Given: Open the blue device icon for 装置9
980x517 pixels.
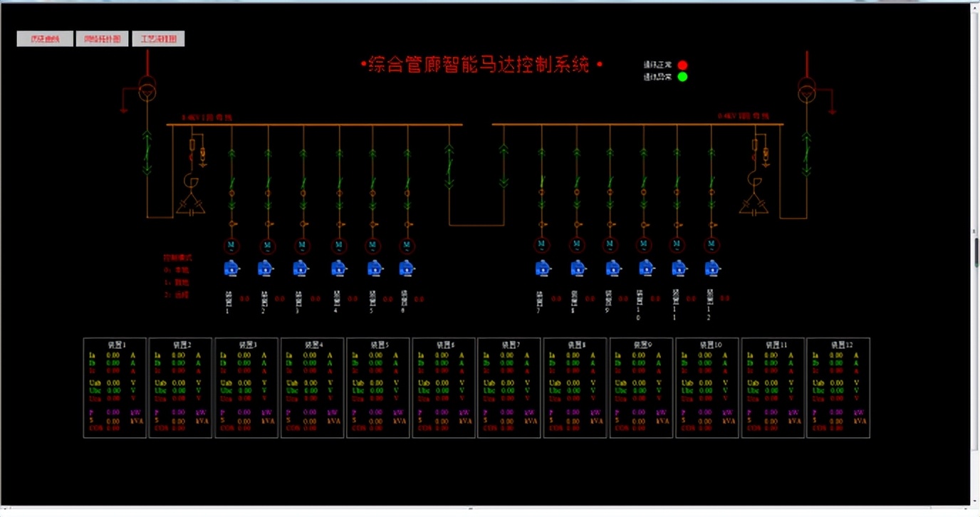Looking at the screenshot, I should coord(613,268).
